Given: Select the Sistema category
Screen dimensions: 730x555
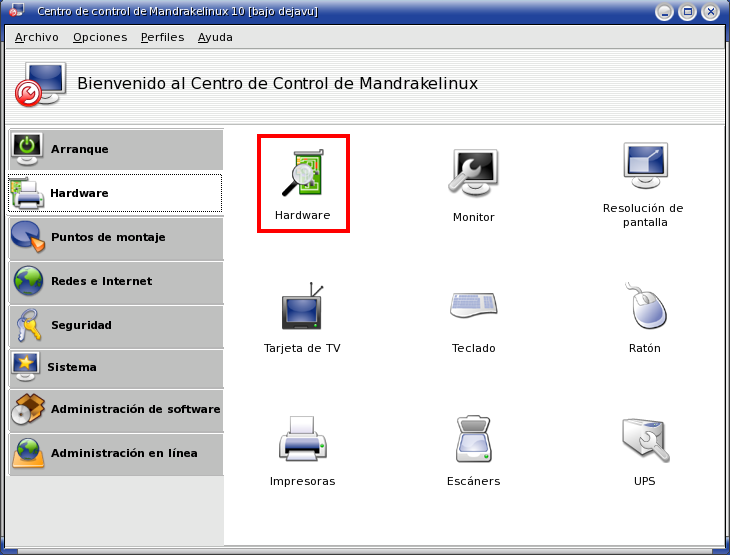Looking at the screenshot, I should point(116,367).
